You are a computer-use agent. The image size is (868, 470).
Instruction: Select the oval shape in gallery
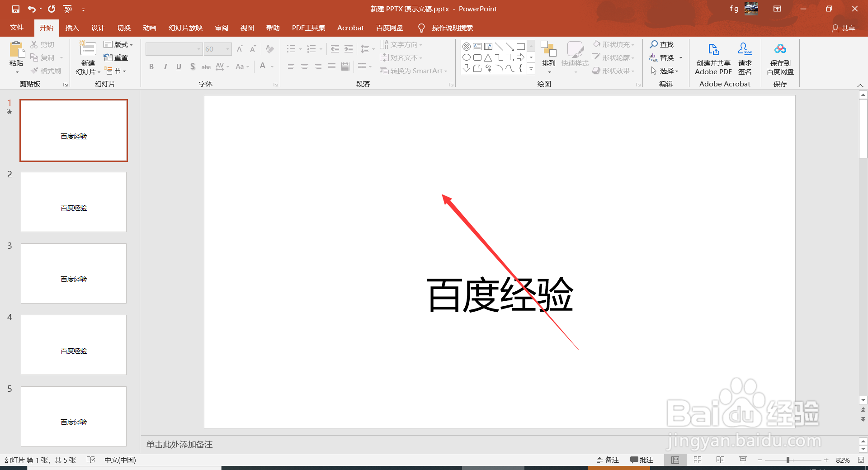467,57
